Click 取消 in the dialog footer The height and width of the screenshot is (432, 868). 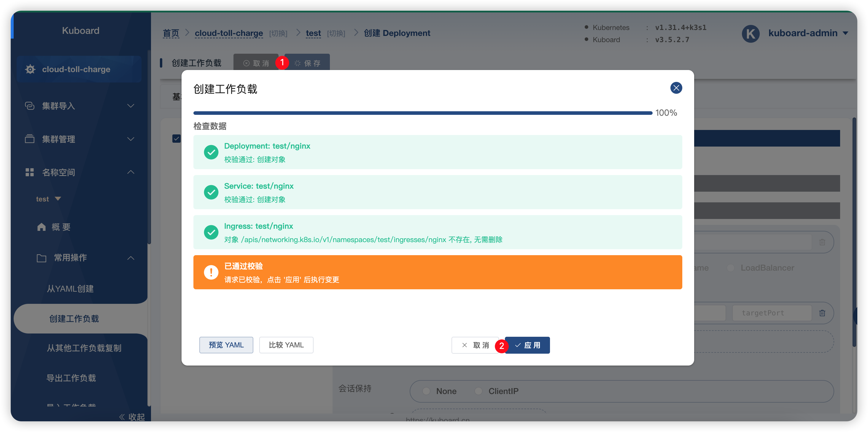point(475,345)
